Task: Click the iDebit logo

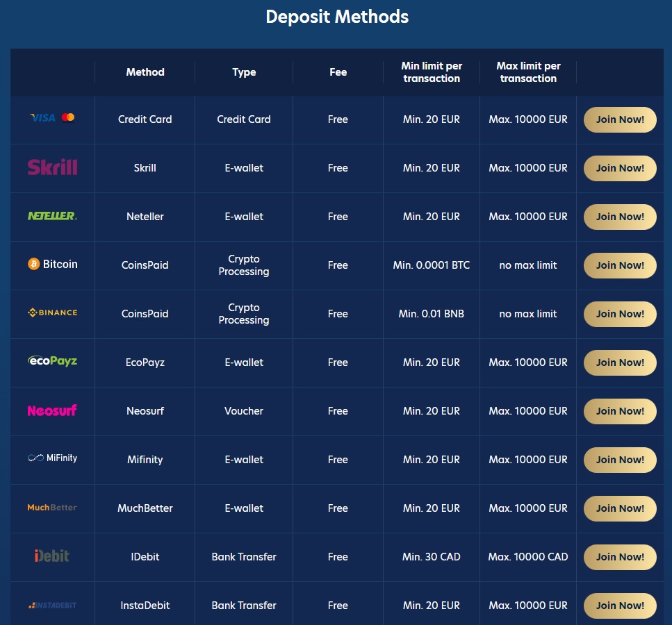Action: point(52,556)
